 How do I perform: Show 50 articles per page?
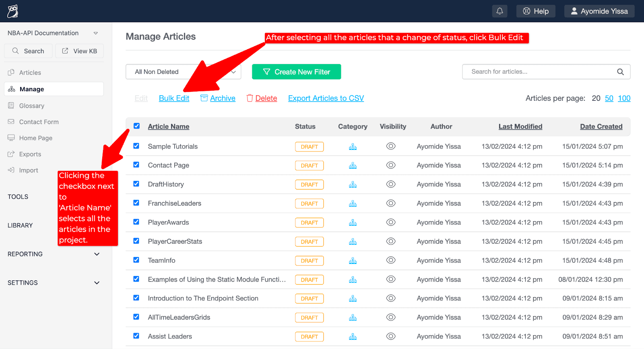click(x=609, y=98)
